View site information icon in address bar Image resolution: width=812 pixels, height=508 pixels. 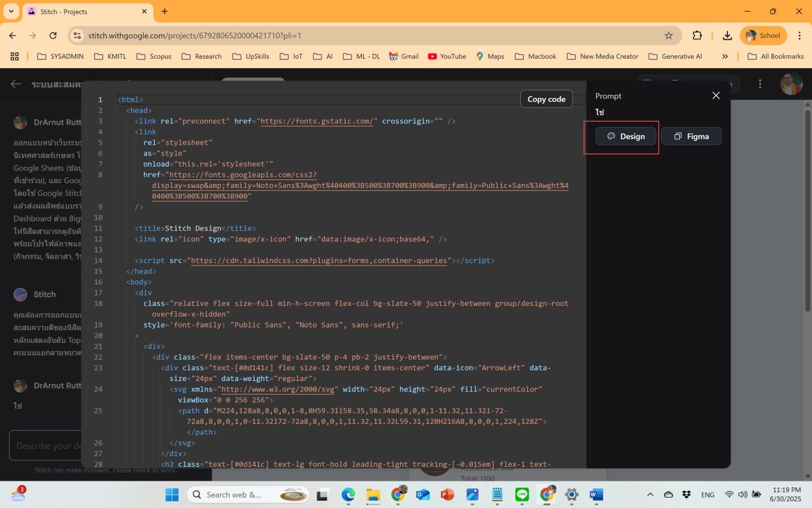coord(77,35)
